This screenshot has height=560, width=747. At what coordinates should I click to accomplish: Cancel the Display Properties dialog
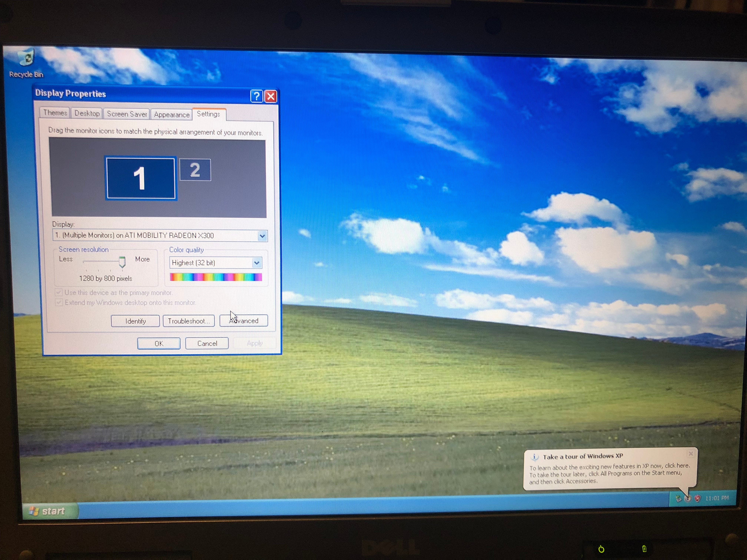[207, 344]
